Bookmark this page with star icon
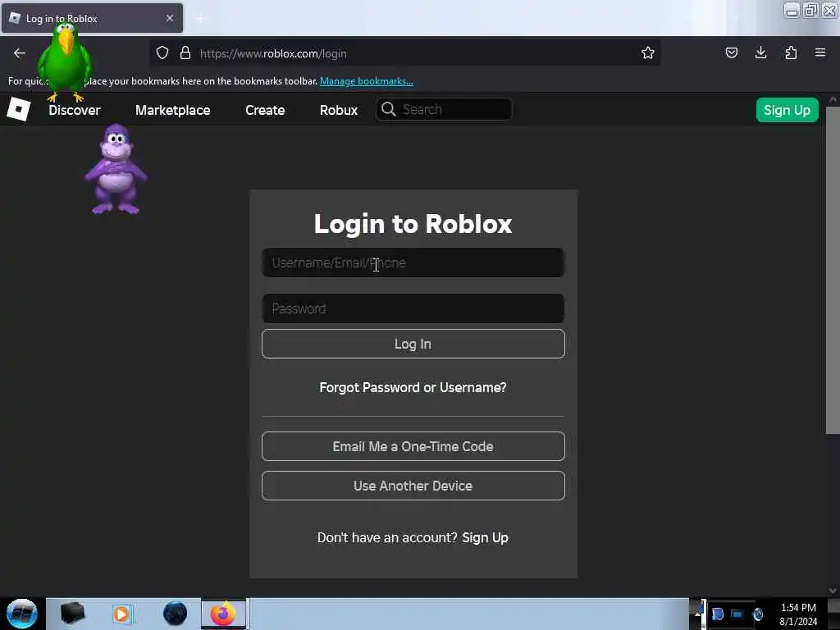840x630 pixels. click(648, 53)
